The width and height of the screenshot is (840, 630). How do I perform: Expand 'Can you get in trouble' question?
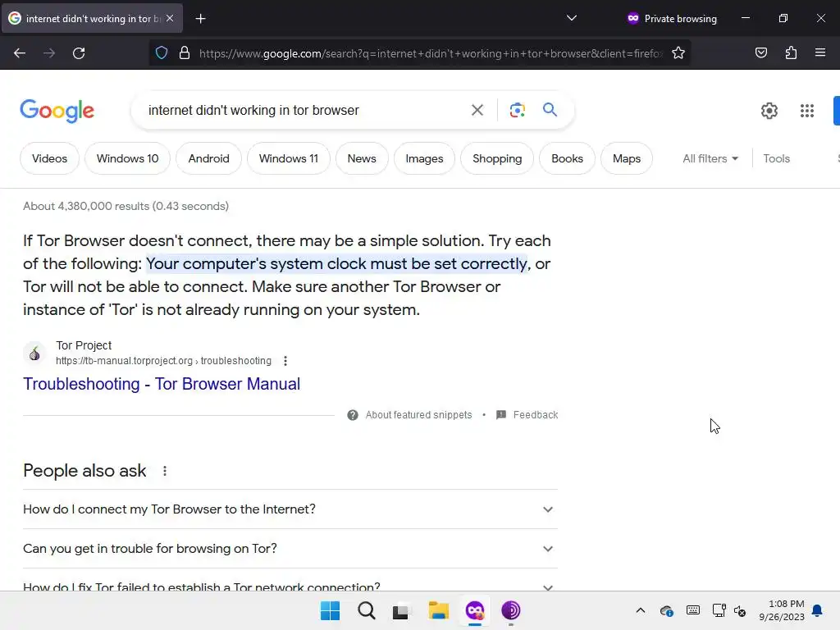tap(290, 549)
